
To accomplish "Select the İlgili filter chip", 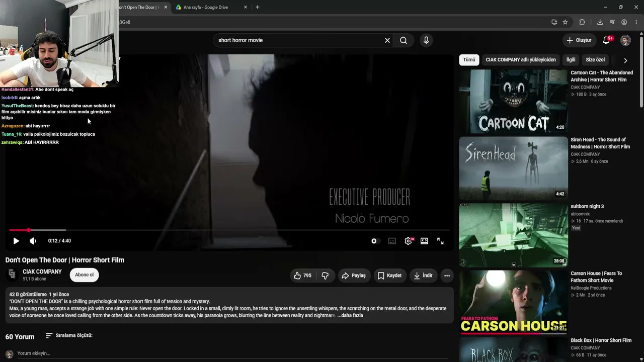I will (571, 60).
